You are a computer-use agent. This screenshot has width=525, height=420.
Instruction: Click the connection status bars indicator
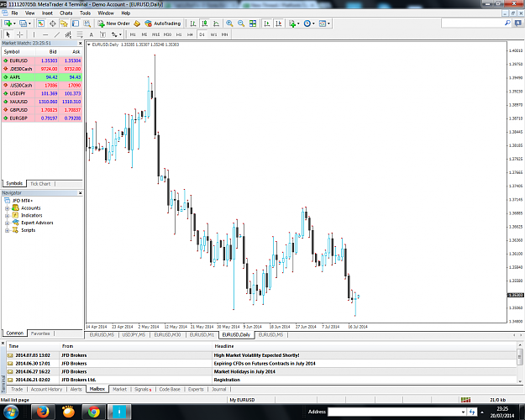point(465,400)
